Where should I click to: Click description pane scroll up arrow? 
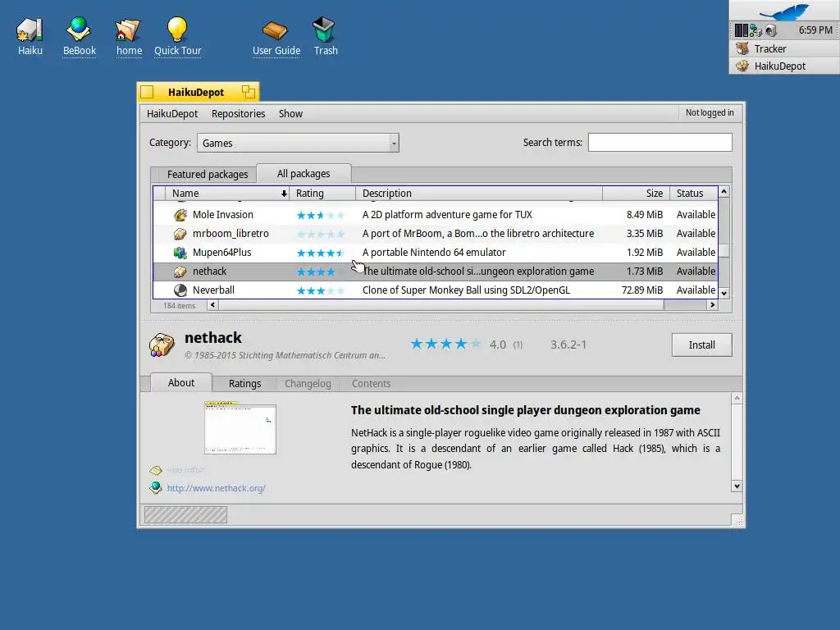coord(737,398)
